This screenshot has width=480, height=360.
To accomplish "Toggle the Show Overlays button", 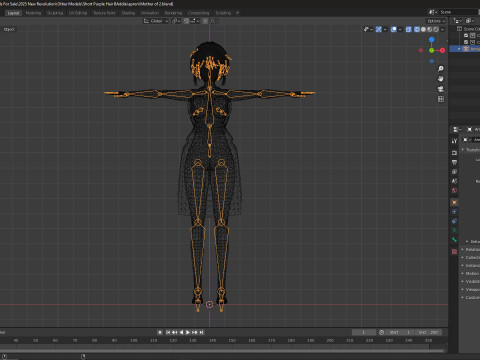I will [x=394, y=29].
